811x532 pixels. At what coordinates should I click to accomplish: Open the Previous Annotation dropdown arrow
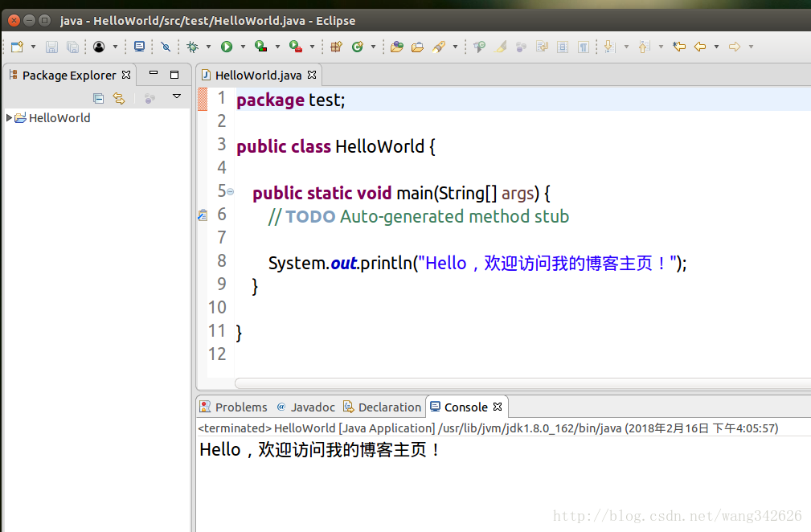click(661, 47)
